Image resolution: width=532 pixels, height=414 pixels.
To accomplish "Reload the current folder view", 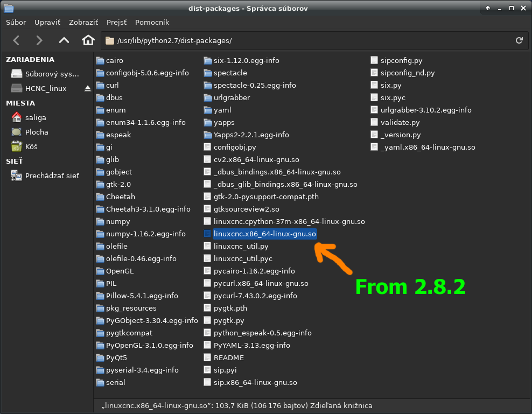I will 519,40.
